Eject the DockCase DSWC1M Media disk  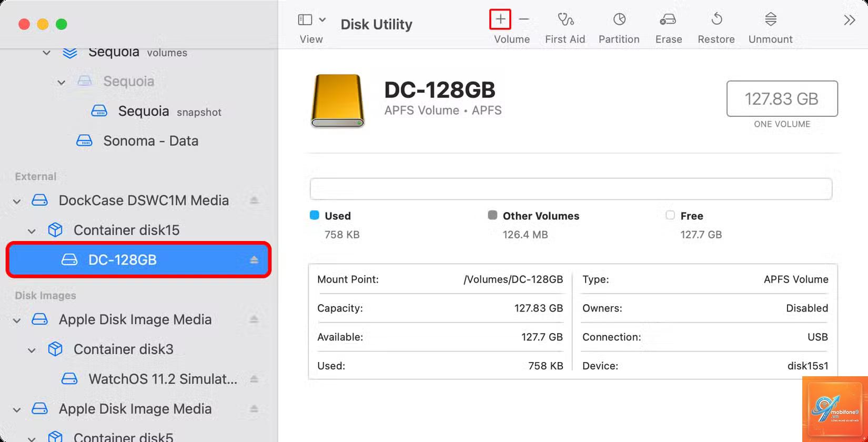tap(254, 200)
